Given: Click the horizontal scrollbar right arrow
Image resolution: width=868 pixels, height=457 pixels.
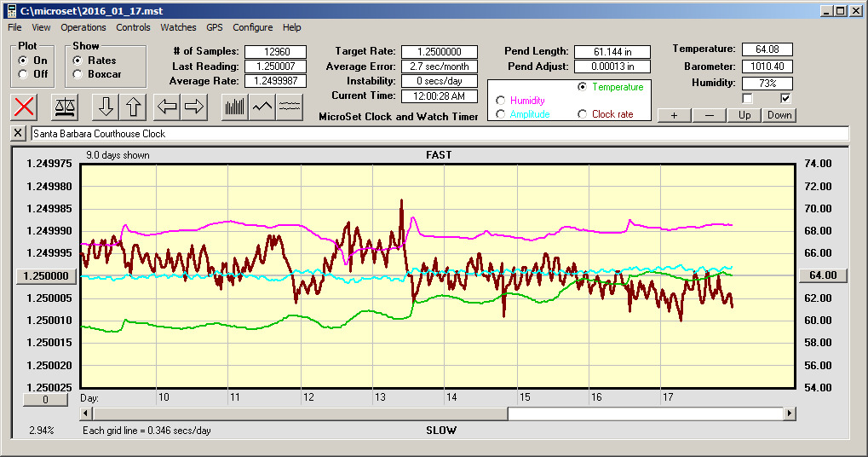Looking at the screenshot, I should (x=790, y=414).
